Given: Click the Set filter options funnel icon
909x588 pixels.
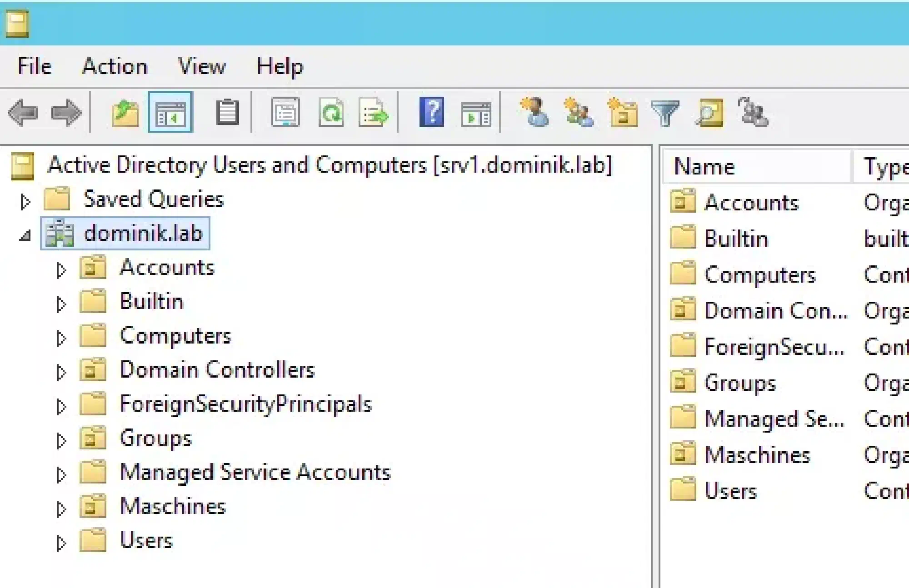Looking at the screenshot, I should click(665, 113).
